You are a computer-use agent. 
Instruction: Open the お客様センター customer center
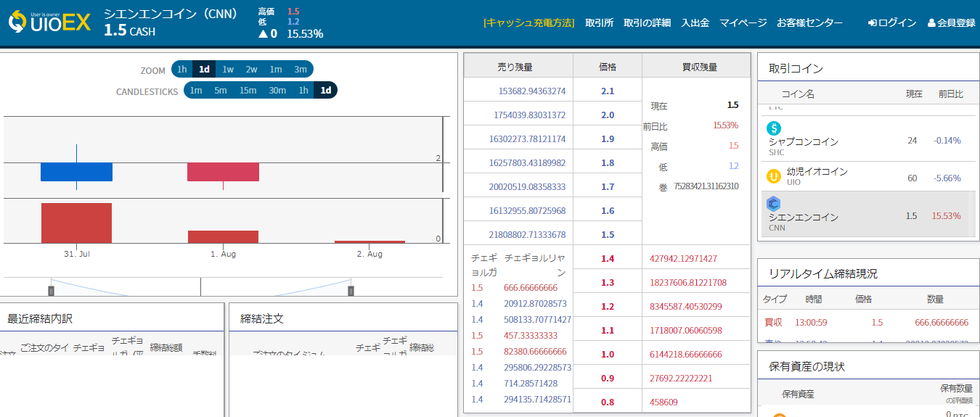pos(809,22)
